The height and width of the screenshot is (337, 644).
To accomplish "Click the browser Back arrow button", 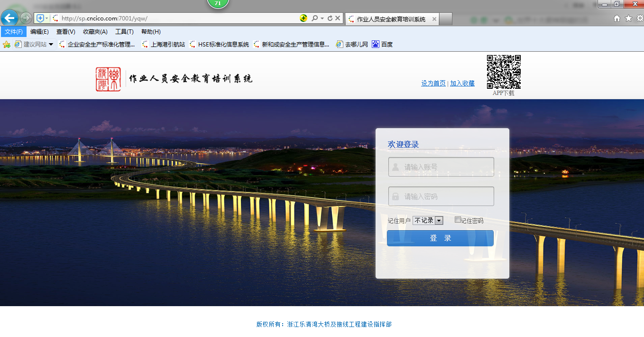I will (9, 18).
